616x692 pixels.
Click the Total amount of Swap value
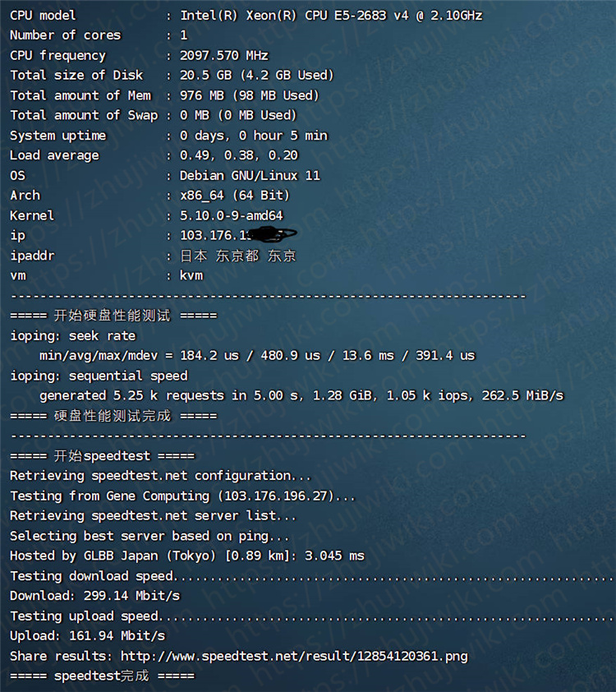237,115
